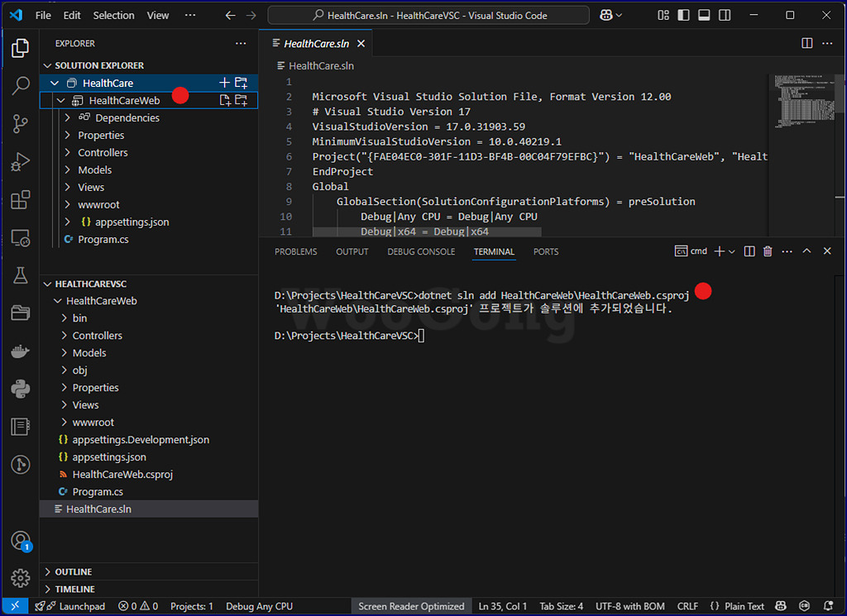The width and height of the screenshot is (847, 616).
Task: Click the notifications bell in status bar
Action: 828,606
